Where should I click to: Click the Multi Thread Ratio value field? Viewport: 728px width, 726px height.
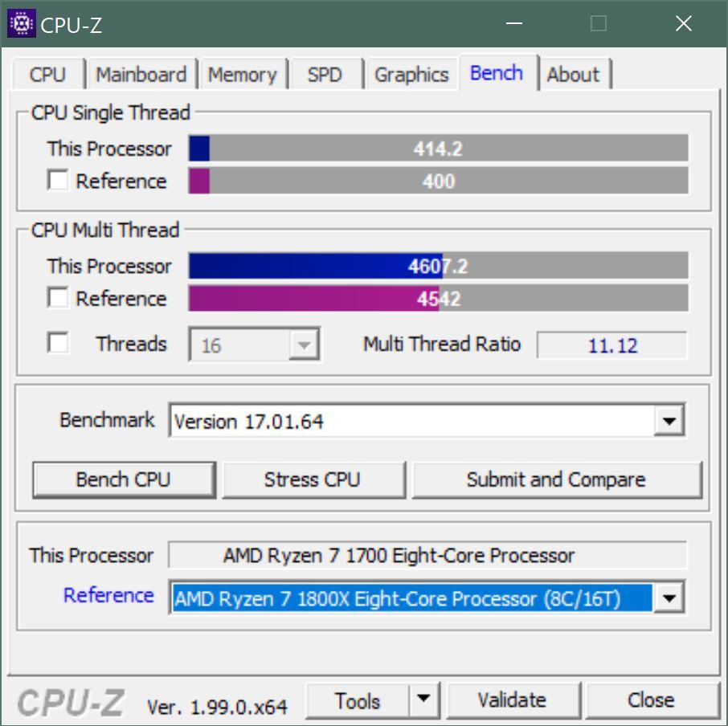(x=612, y=345)
